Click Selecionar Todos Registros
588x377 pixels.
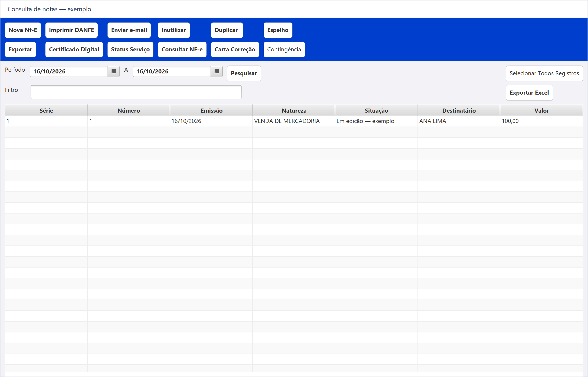pyautogui.click(x=544, y=73)
